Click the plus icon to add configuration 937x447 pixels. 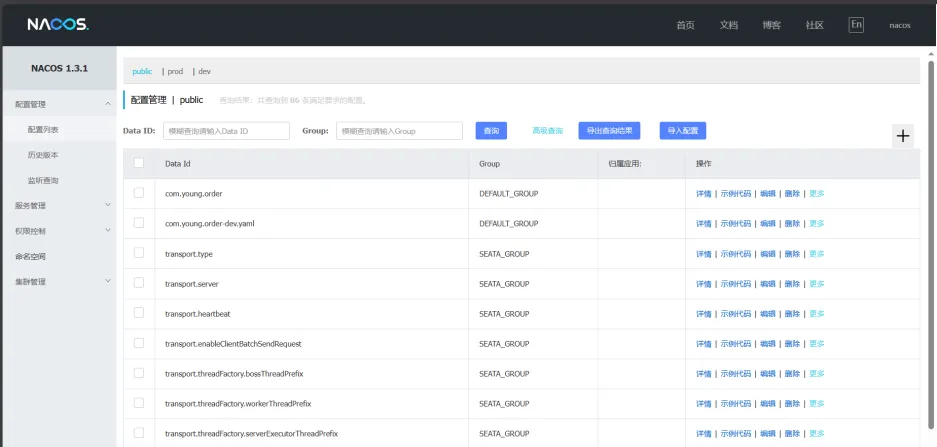coord(903,136)
